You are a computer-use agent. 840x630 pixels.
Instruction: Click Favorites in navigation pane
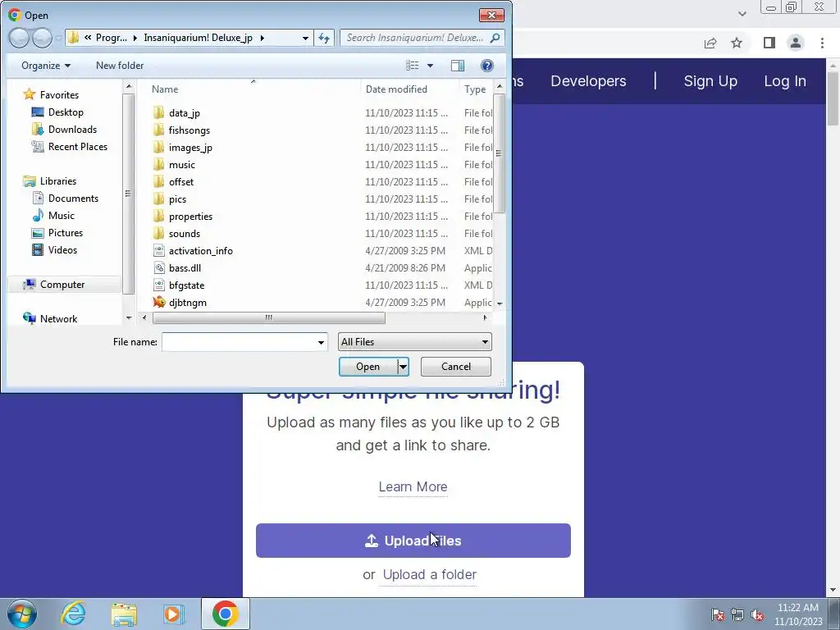59,95
